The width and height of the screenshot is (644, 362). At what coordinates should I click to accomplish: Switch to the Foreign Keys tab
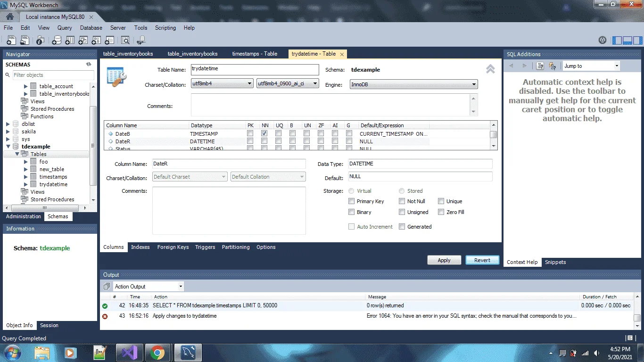(x=173, y=247)
